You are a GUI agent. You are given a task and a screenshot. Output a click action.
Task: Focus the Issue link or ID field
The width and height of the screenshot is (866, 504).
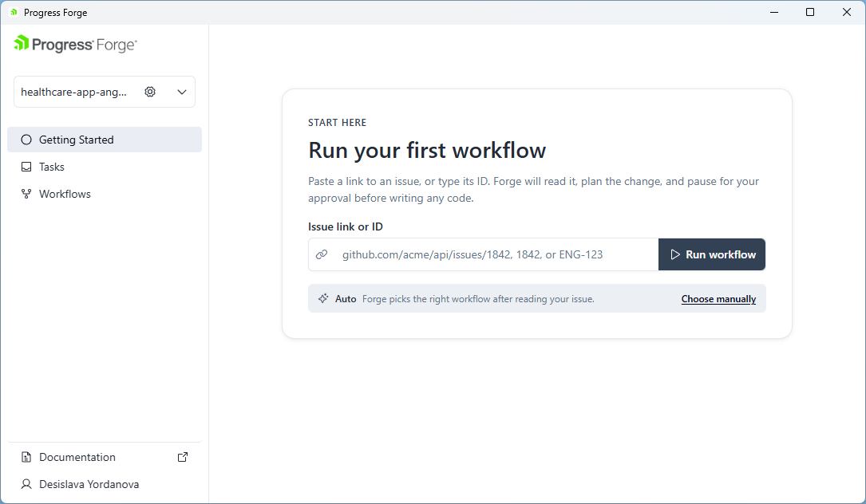[483, 254]
